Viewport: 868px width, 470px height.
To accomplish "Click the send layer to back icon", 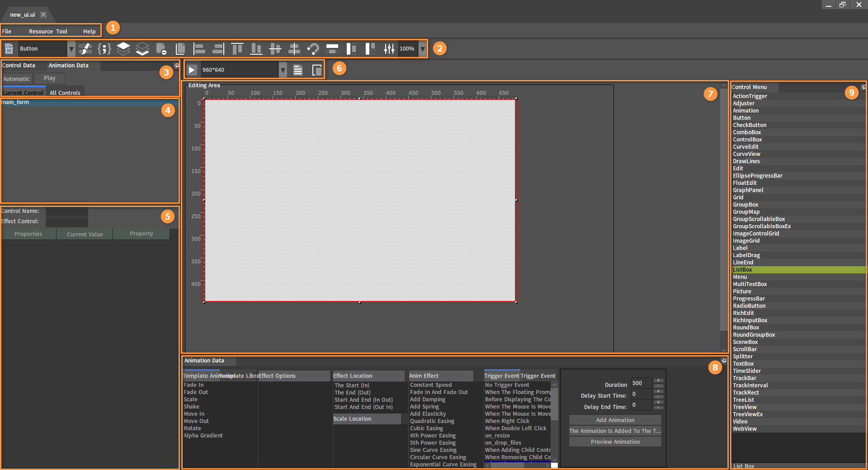I will coord(142,49).
